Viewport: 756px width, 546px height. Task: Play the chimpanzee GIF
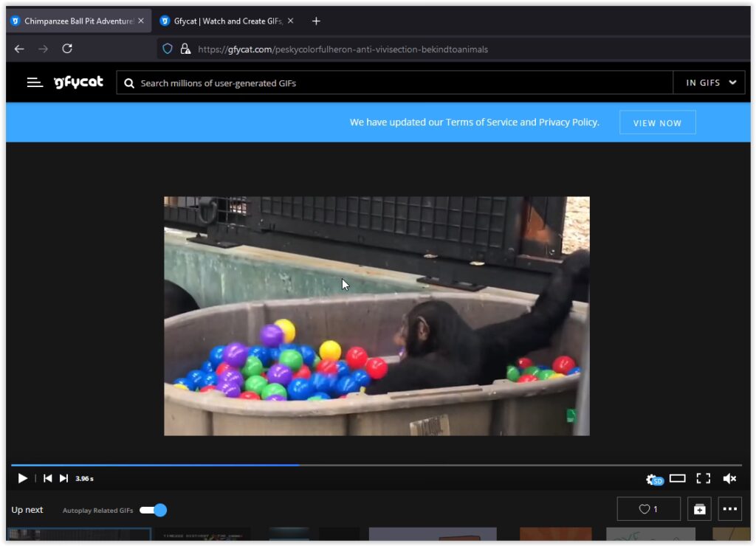(22, 478)
